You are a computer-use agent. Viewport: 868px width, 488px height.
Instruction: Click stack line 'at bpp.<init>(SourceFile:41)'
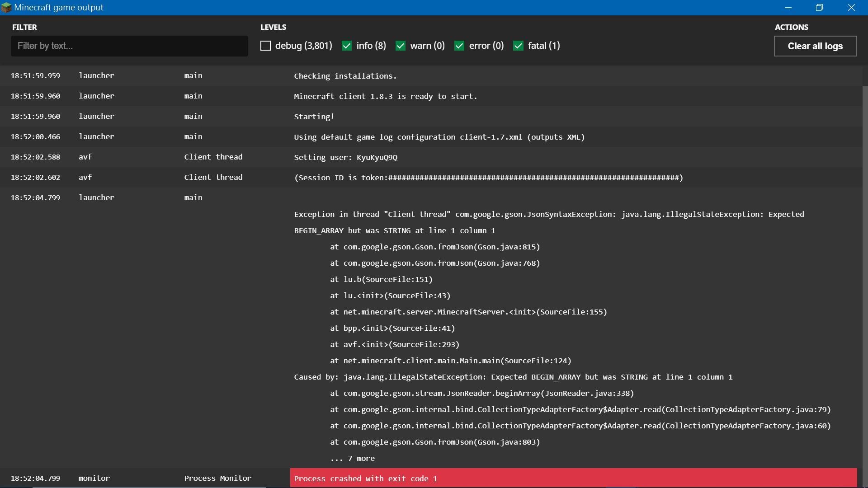point(392,328)
